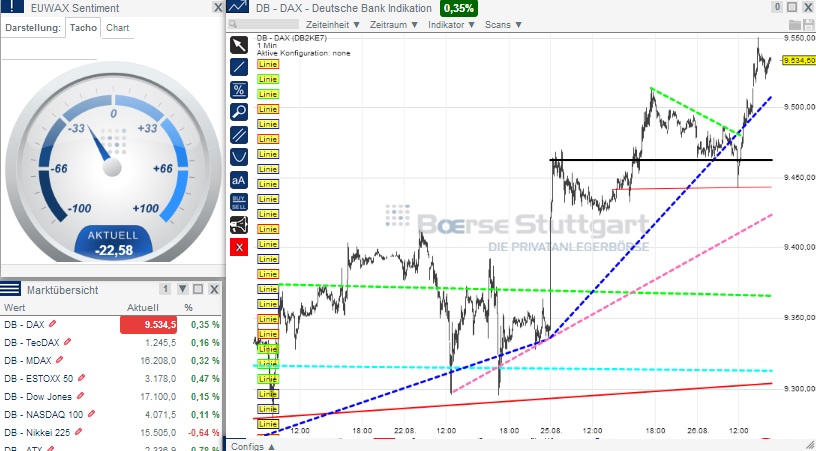The width and height of the screenshot is (816, 451).
Task: Expand the Configs panel
Action: click(x=253, y=446)
